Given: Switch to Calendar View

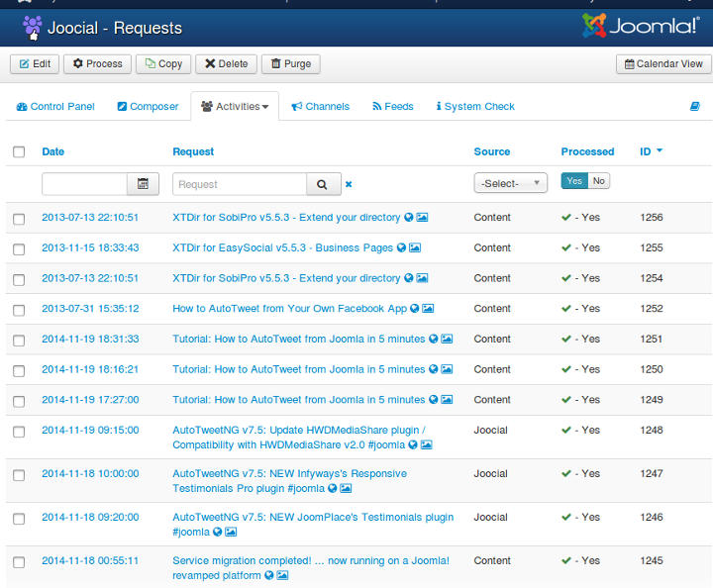Looking at the screenshot, I should (x=663, y=64).
